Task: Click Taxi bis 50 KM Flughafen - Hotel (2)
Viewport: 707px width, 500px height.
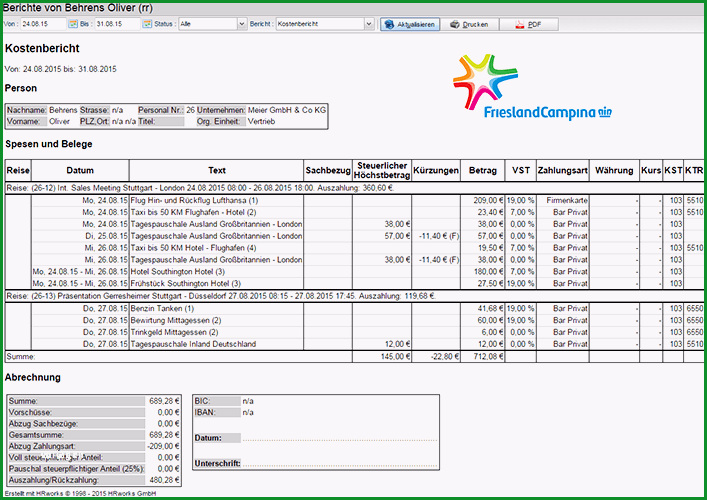Action: [193, 212]
